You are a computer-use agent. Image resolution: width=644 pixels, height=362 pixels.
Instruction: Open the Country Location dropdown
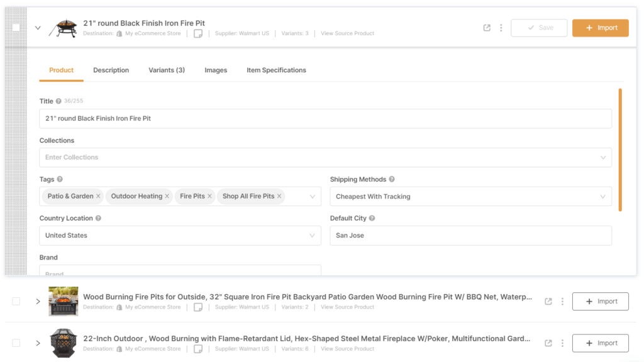point(313,236)
